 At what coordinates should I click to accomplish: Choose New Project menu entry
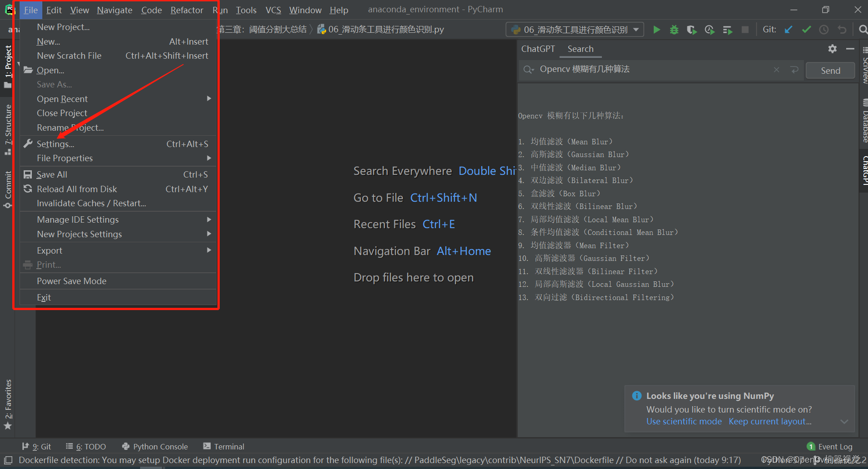tap(118, 27)
